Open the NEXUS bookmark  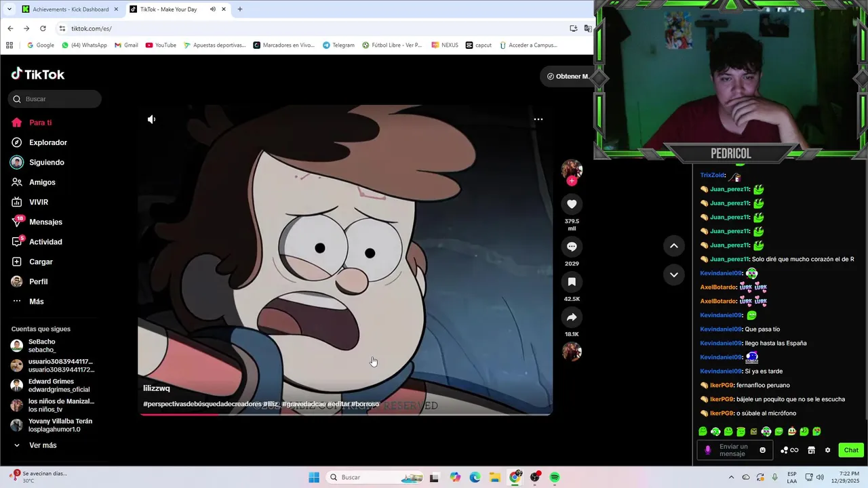(x=445, y=45)
